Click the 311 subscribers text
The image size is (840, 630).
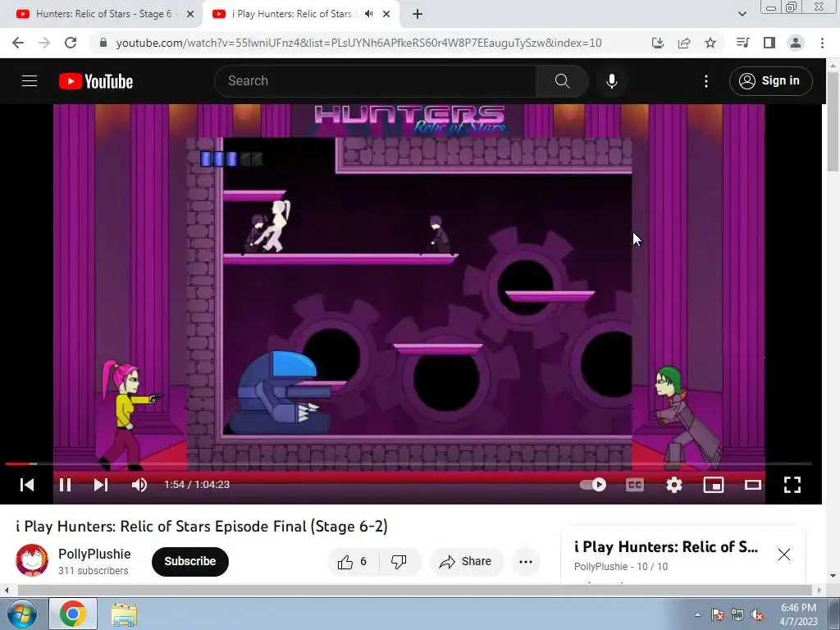click(94, 571)
